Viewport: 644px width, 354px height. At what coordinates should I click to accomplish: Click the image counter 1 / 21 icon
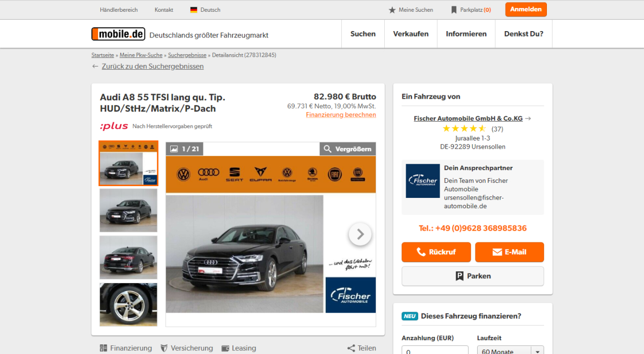174,149
